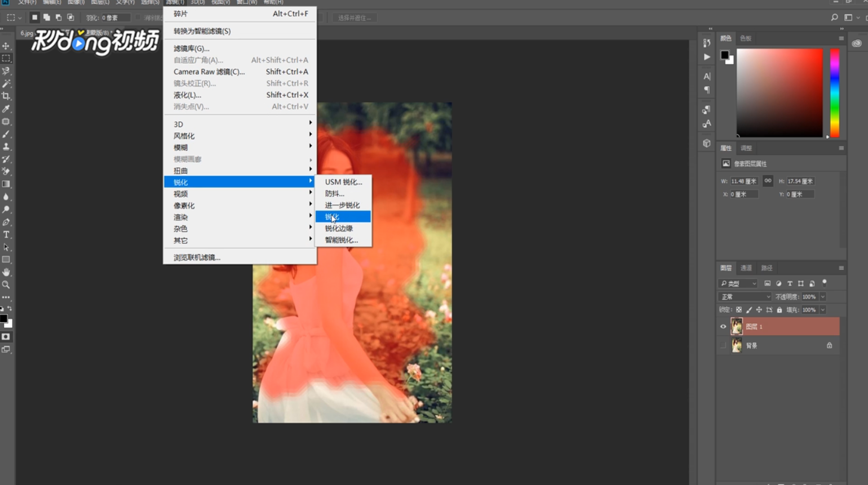Toggle layer filtering on/off switch
Screen dimensions: 868x485
(x=825, y=283)
